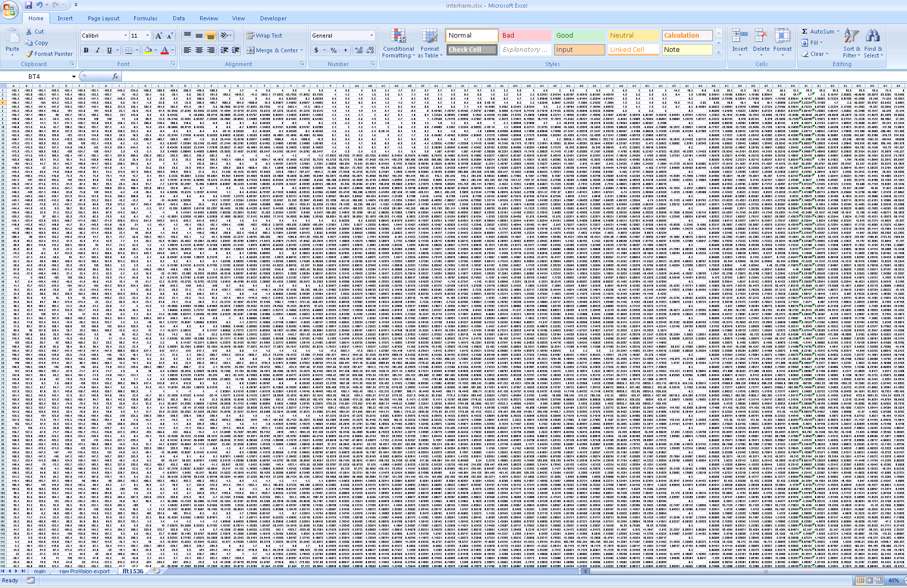Click the Increase Decimal icon
The height and width of the screenshot is (588, 907).
[358, 50]
